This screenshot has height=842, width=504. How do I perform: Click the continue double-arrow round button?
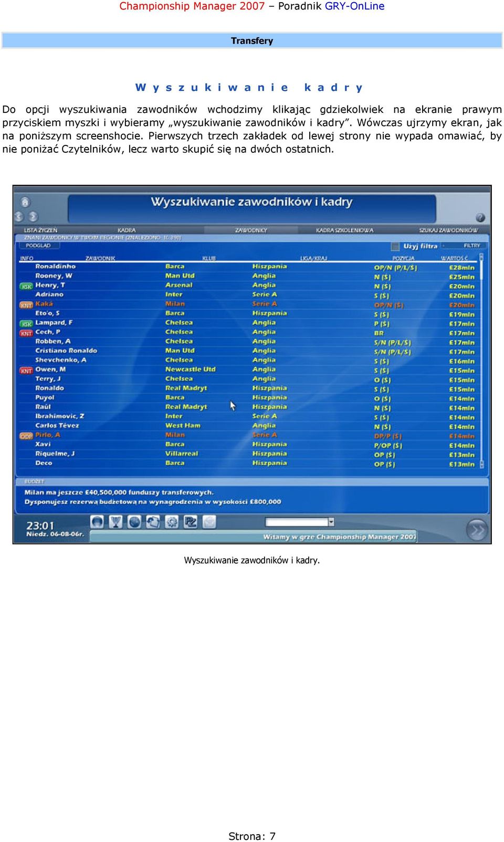point(477,530)
